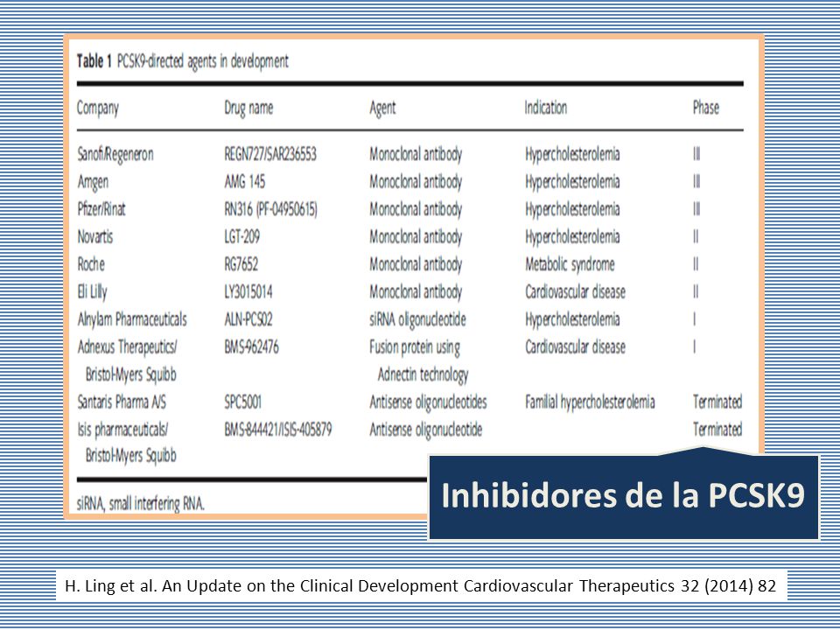Screen dimensions: 840x630
Task: Click 'Cardiovascular disease' in the BMS-962476 row
Action: coord(575,347)
